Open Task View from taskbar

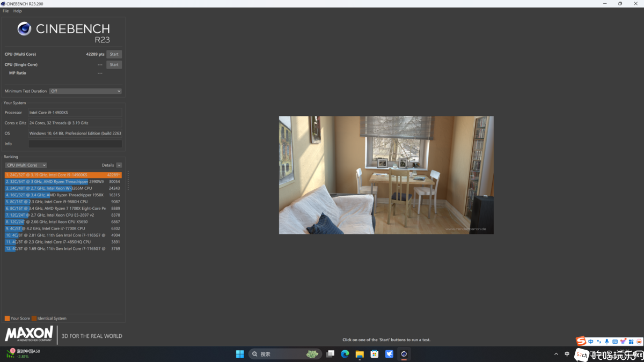331,354
